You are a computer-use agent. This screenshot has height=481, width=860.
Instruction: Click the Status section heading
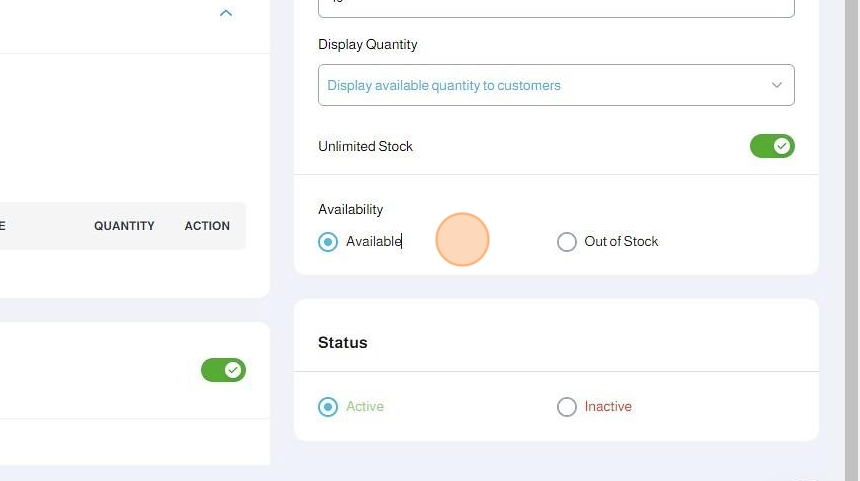click(342, 342)
